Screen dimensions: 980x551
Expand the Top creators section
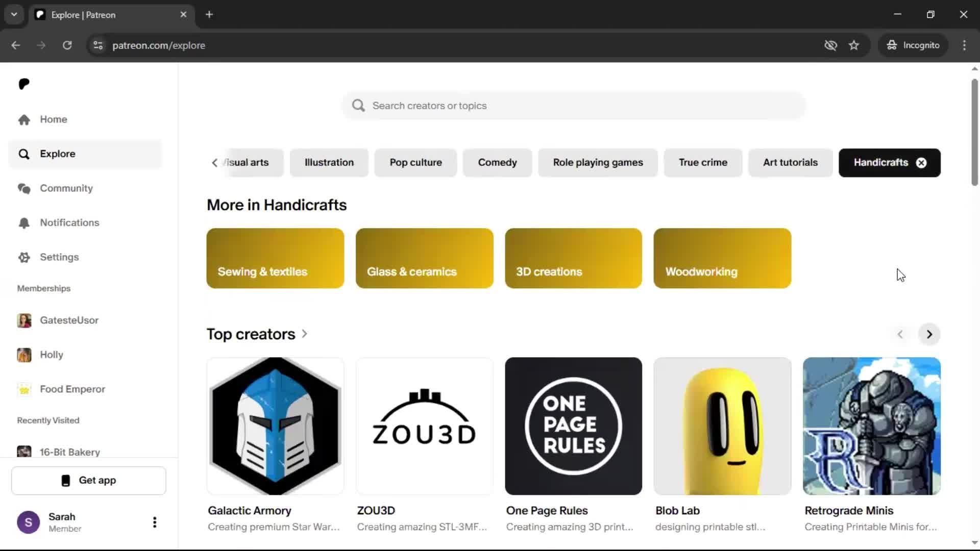(257, 334)
